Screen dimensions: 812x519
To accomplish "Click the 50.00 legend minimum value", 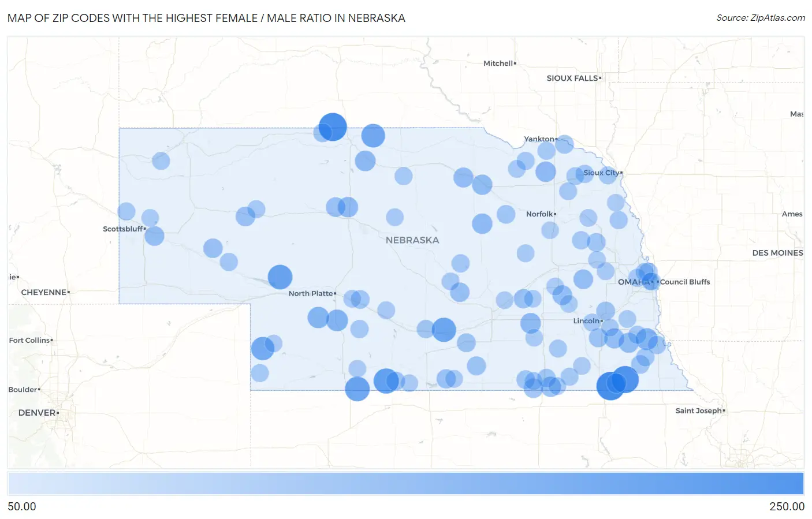I will [x=22, y=506].
